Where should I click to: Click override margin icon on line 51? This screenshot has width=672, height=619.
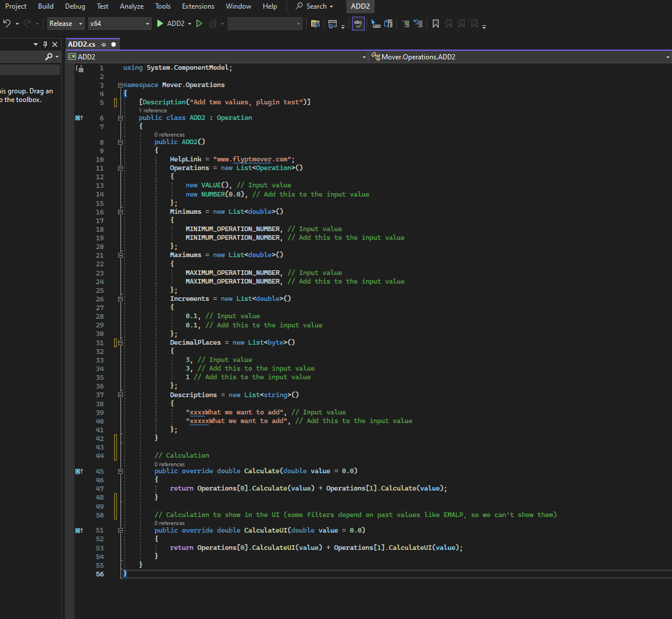pos(79,531)
